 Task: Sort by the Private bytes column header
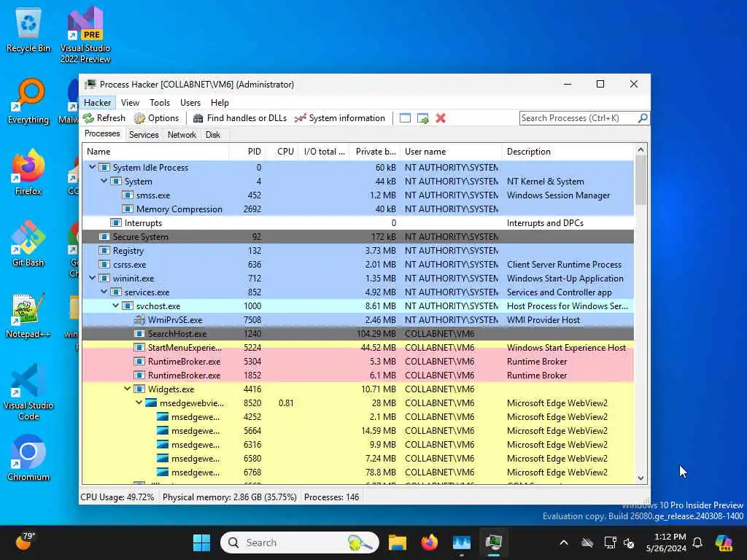(376, 152)
